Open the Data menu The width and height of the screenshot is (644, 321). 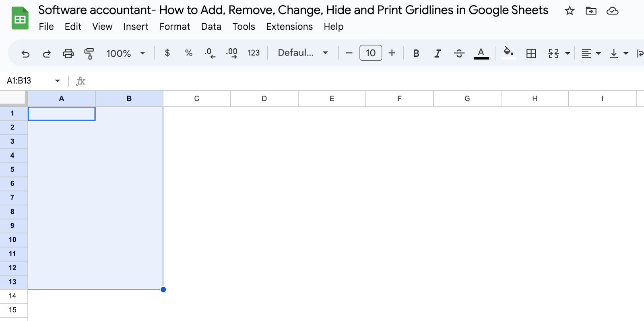point(211,27)
